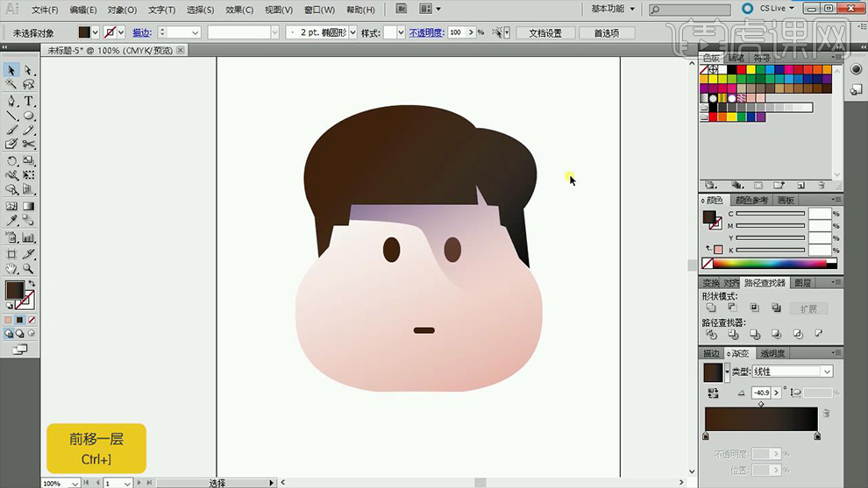This screenshot has width=868, height=488.
Task: Swap fill and stroke colors
Action: click(32, 284)
